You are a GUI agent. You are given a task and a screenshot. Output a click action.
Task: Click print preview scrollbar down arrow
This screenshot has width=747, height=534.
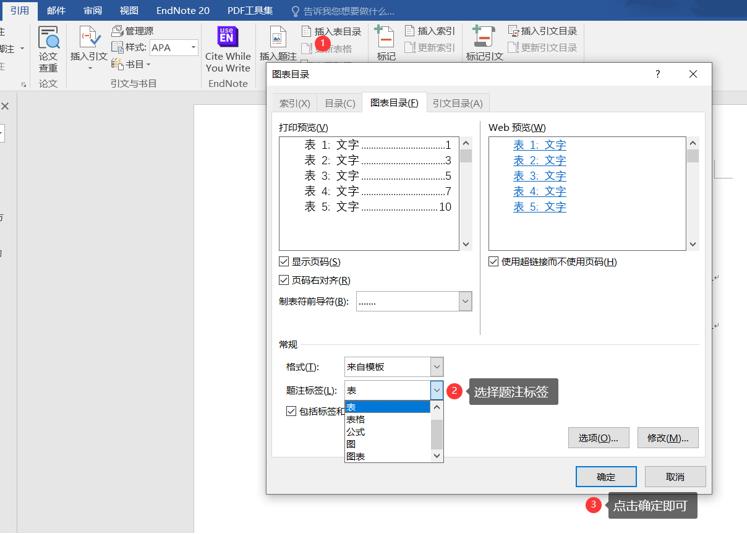coord(466,244)
